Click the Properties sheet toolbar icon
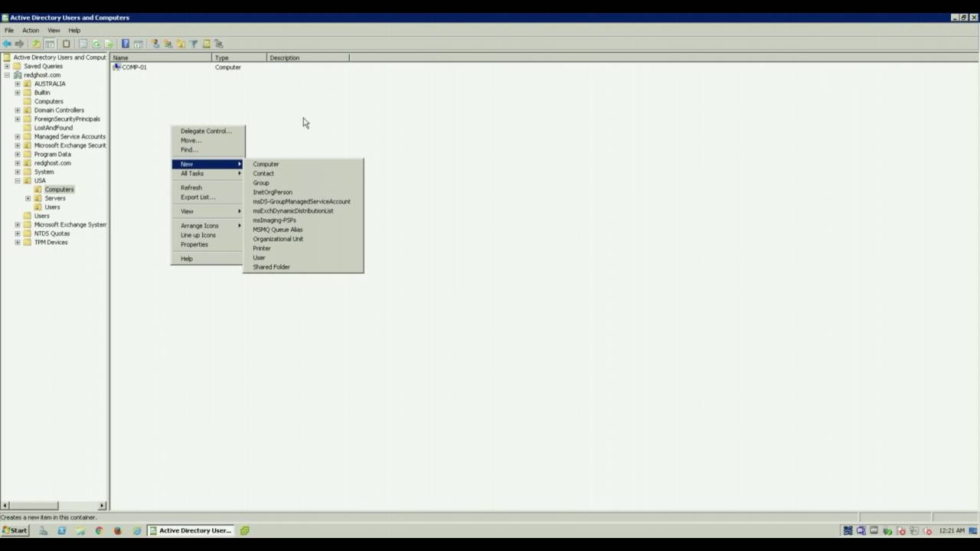 click(83, 44)
